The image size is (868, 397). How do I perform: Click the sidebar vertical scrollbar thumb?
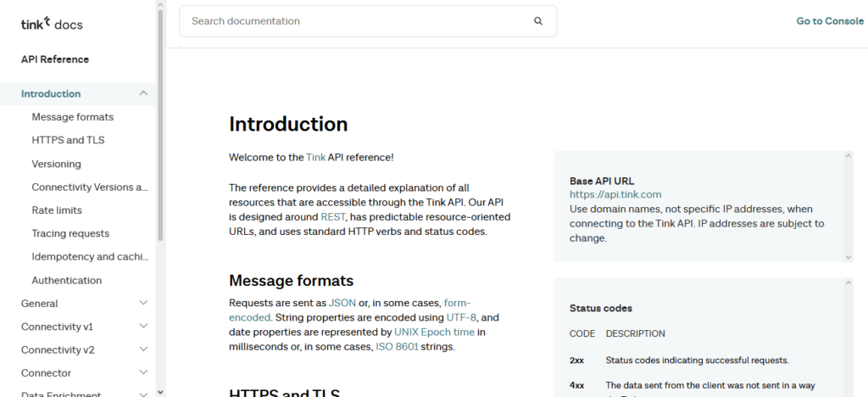pyautogui.click(x=160, y=125)
